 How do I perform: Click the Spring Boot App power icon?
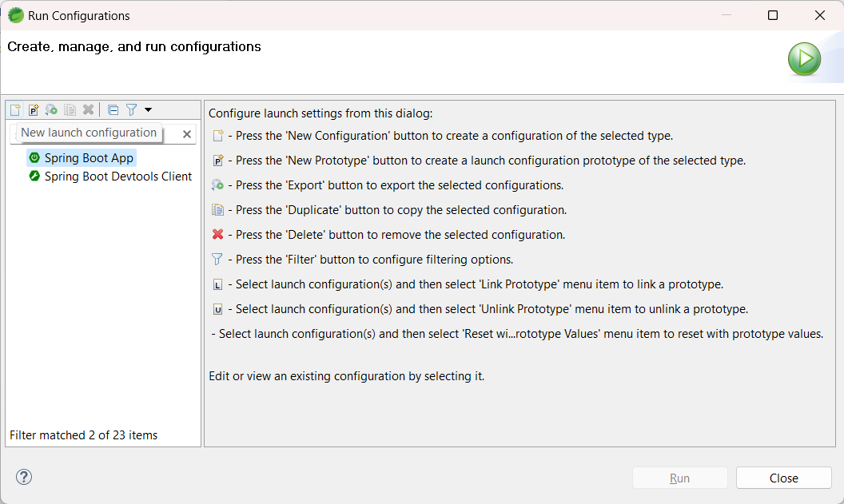[34, 158]
